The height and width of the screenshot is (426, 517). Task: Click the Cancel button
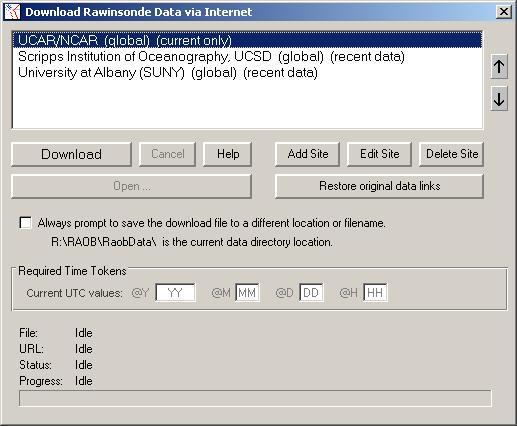167,154
